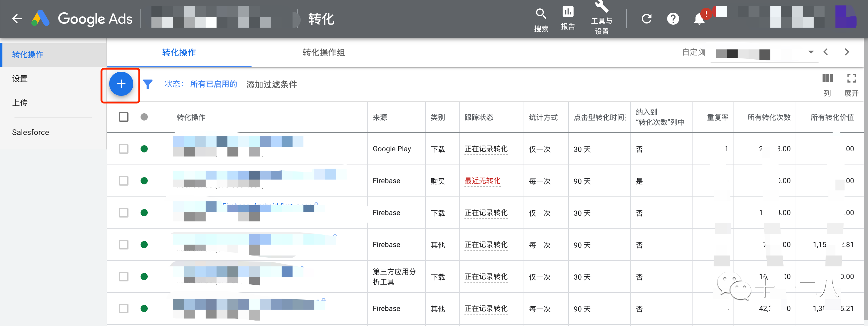Check the checkbox on the Google Play row
Viewport: 868px width, 326px height.
pyautogui.click(x=124, y=149)
